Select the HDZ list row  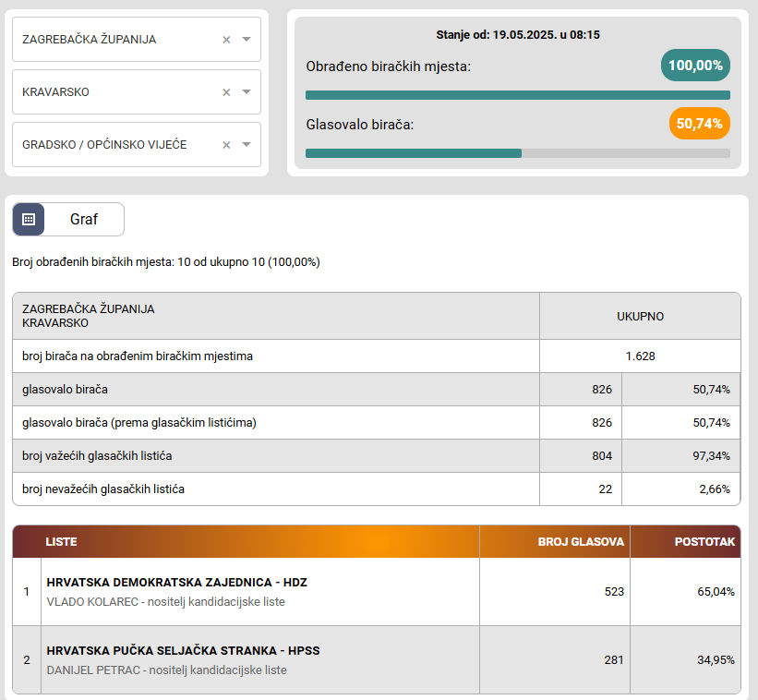pyautogui.click(x=176, y=591)
